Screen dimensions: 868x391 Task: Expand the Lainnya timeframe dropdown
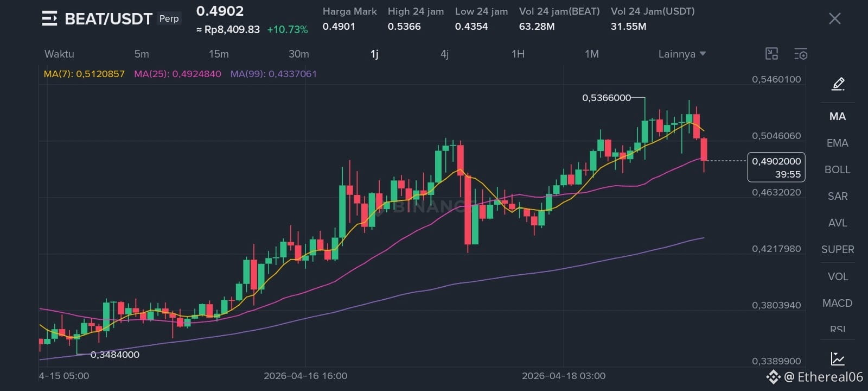point(682,54)
